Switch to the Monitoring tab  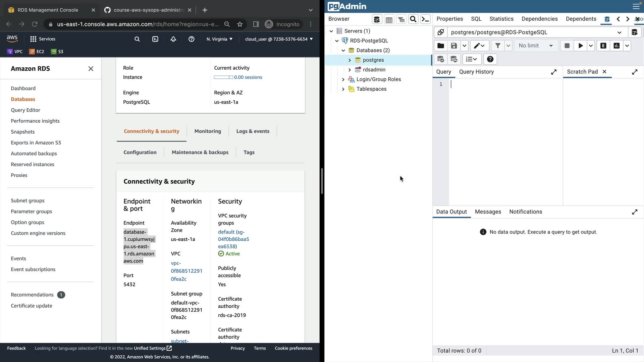(x=208, y=131)
